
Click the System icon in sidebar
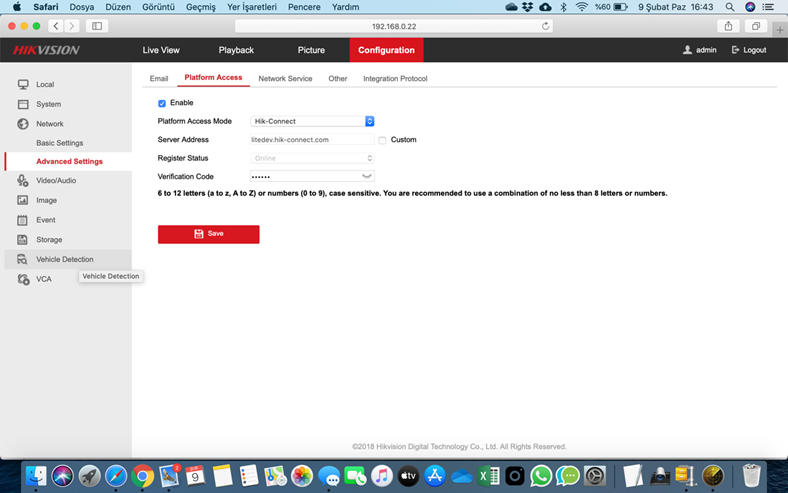coord(23,104)
